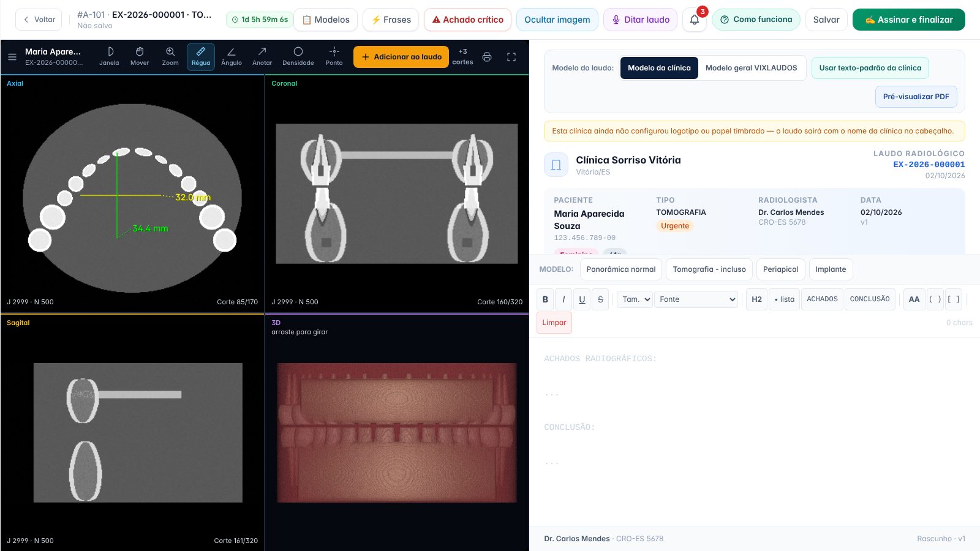Toggle fullscreen viewer icon

pos(511,57)
